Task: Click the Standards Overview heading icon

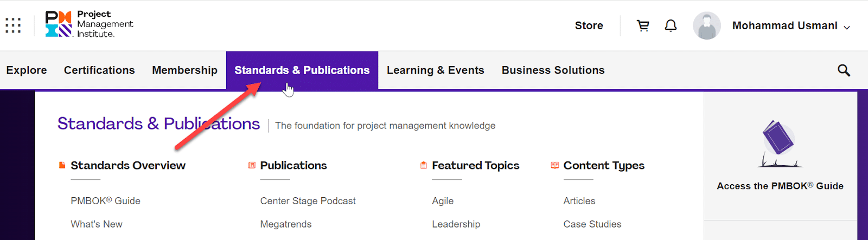Action: pyautogui.click(x=62, y=165)
